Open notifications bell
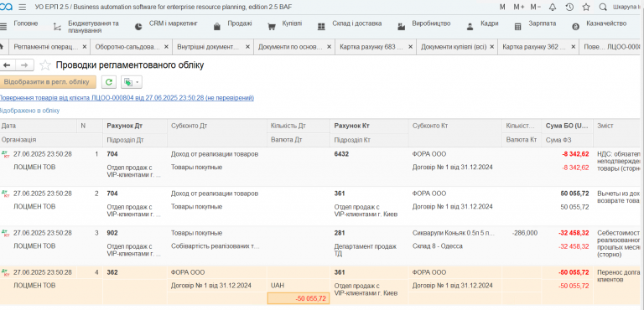The width and height of the screenshot is (644, 310). (x=553, y=7)
